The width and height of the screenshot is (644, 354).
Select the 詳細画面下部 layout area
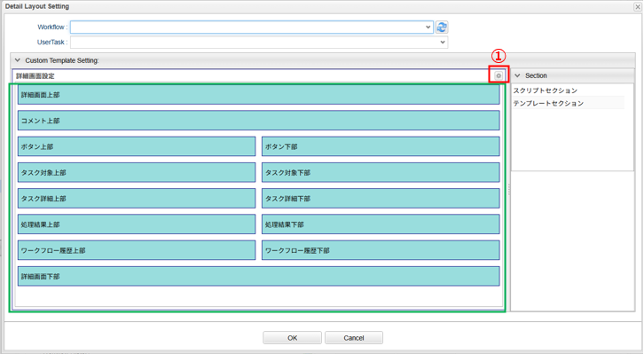click(x=259, y=277)
